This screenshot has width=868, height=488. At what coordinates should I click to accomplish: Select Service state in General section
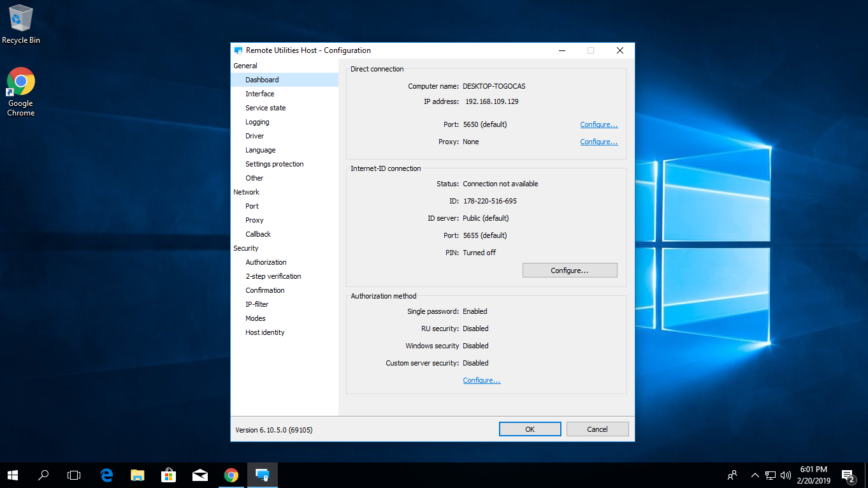point(266,108)
